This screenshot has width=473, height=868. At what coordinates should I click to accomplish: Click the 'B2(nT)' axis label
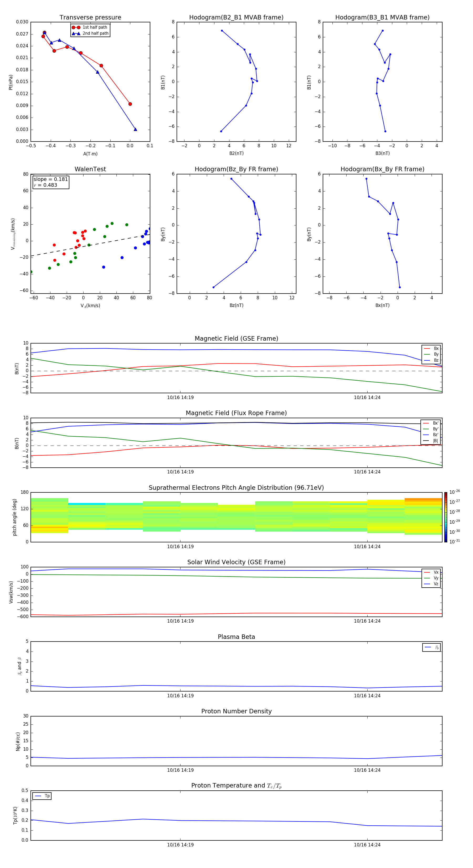(x=236, y=153)
